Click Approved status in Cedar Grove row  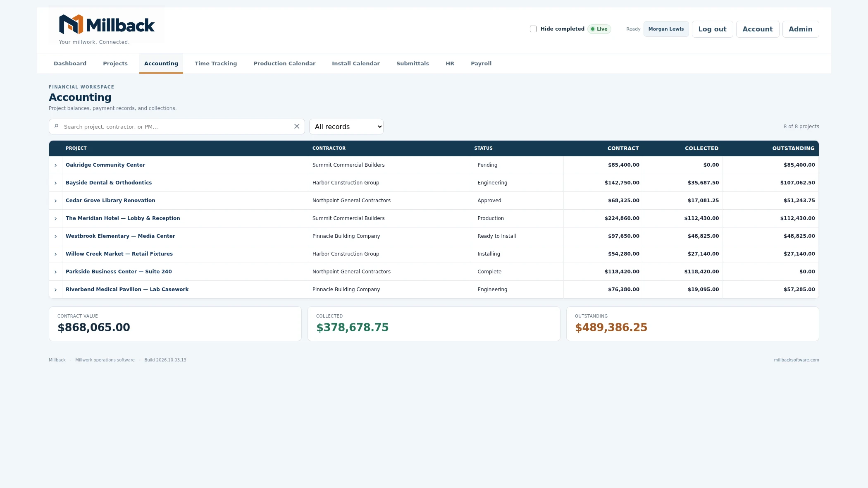point(489,200)
